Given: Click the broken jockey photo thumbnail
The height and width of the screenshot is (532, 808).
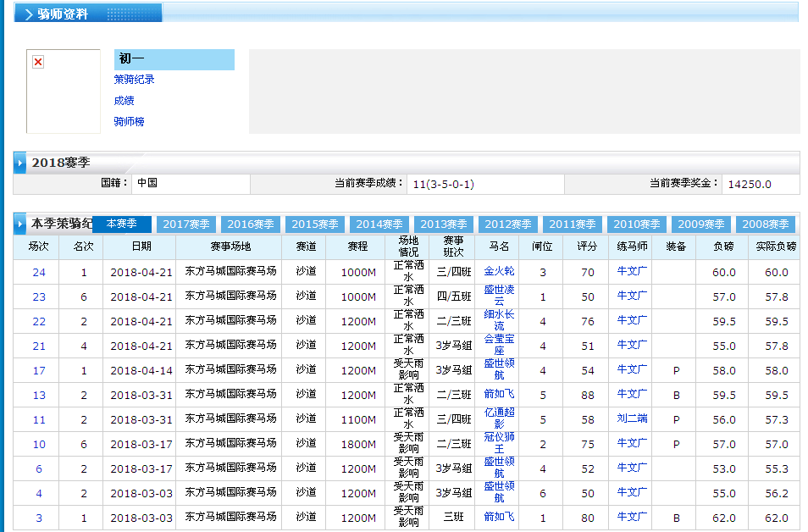Looking at the screenshot, I should [38, 62].
